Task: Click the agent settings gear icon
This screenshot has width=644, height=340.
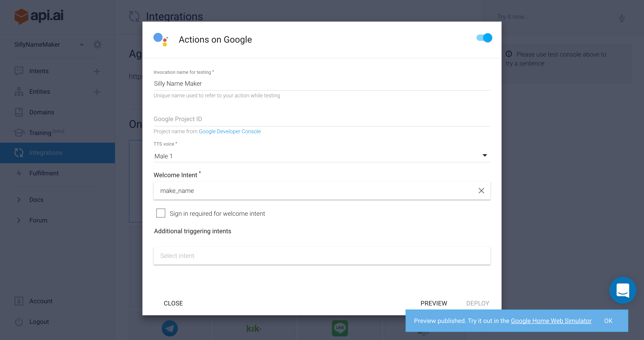Action: [x=97, y=45]
